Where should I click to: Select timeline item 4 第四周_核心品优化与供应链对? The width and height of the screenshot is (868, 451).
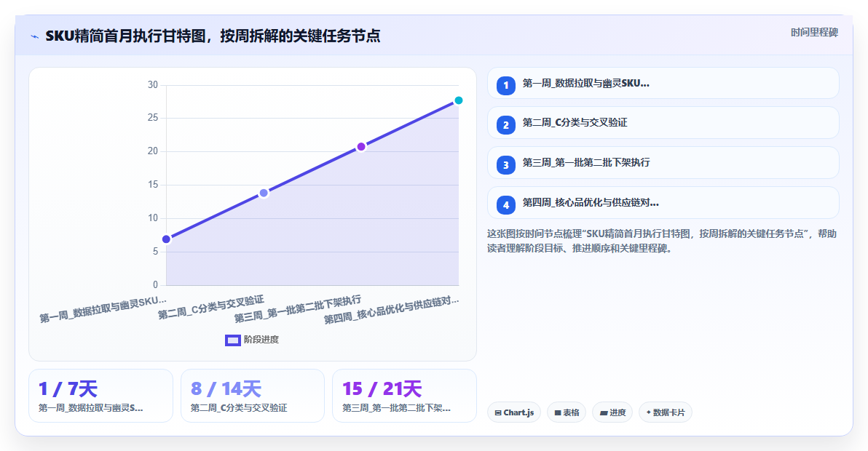(x=663, y=203)
